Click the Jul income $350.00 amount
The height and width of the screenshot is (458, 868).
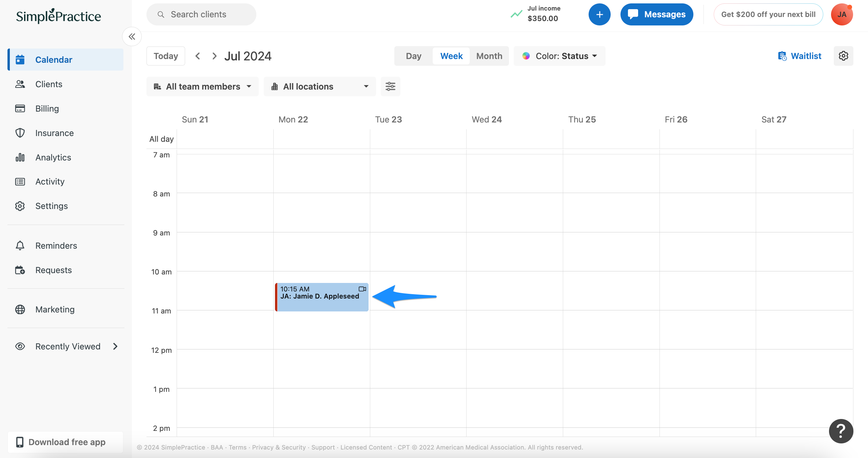click(542, 19)
